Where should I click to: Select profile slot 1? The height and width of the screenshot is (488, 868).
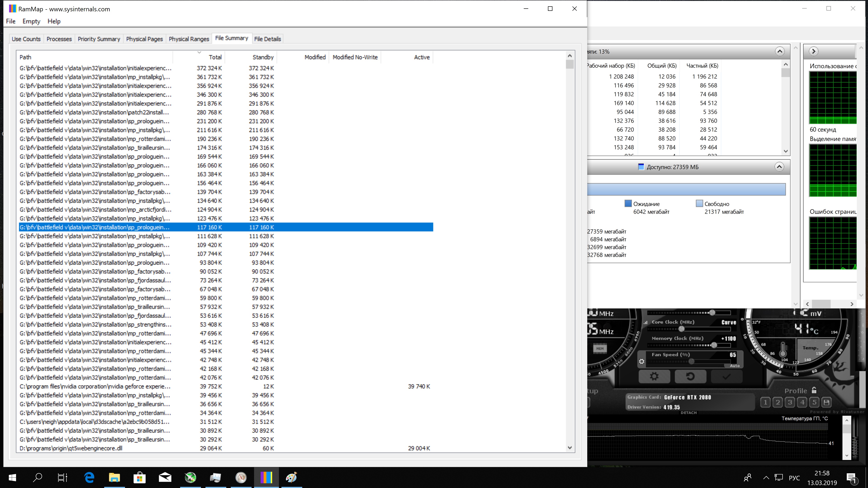pos(765,402)
